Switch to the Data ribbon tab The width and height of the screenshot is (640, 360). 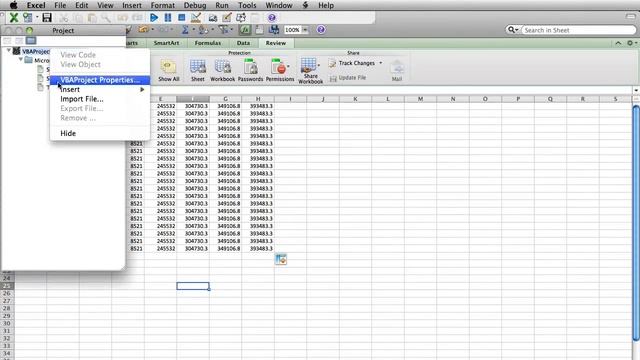coord(243,43)
